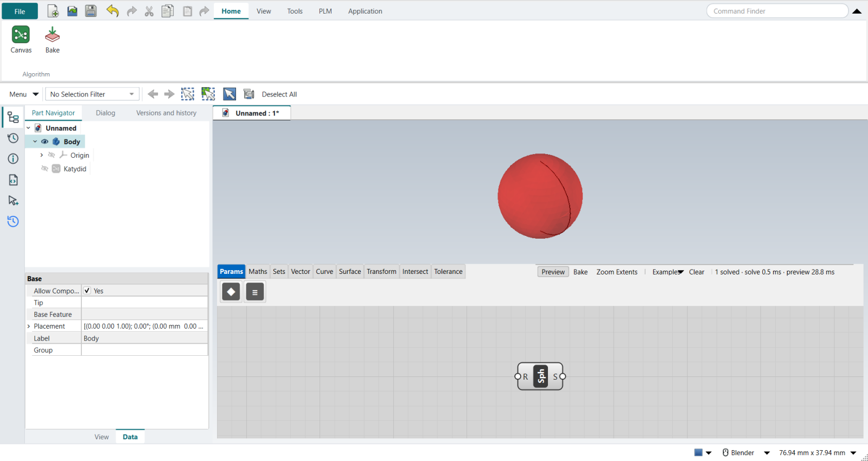Click the diamond parameter component icon
Image resolution: width=868 pixels, height=461 pixels.
231,292
